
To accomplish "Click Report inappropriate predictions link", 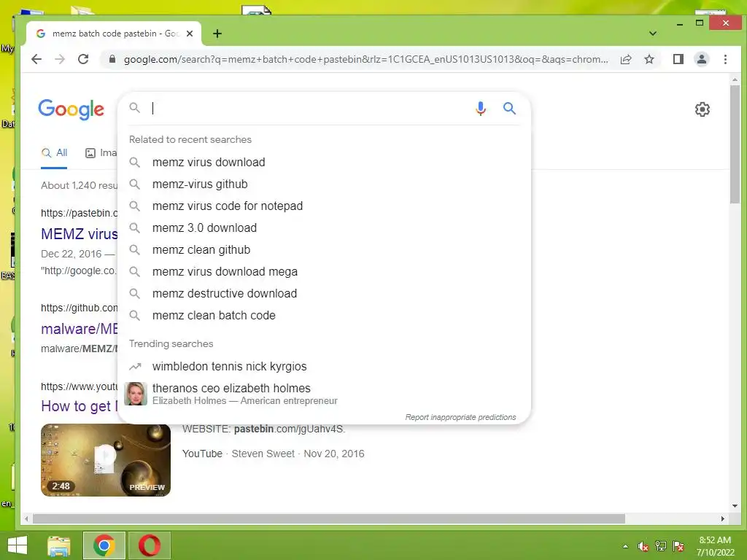I will pos(460,417).
